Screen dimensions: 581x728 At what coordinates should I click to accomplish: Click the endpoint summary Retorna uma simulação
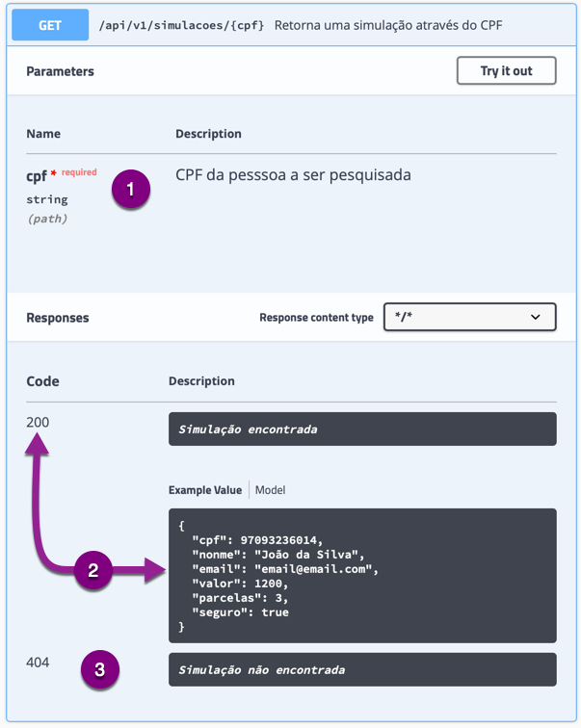coord(388,25)
